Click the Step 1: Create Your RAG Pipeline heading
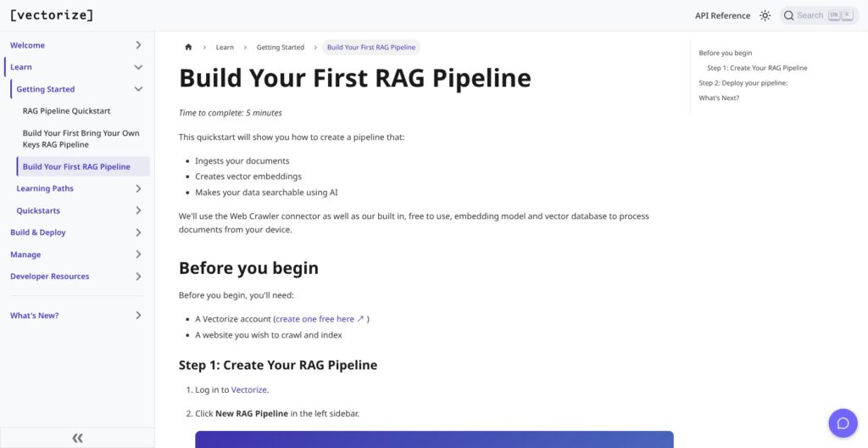868x448 pixels. (278, 365)
